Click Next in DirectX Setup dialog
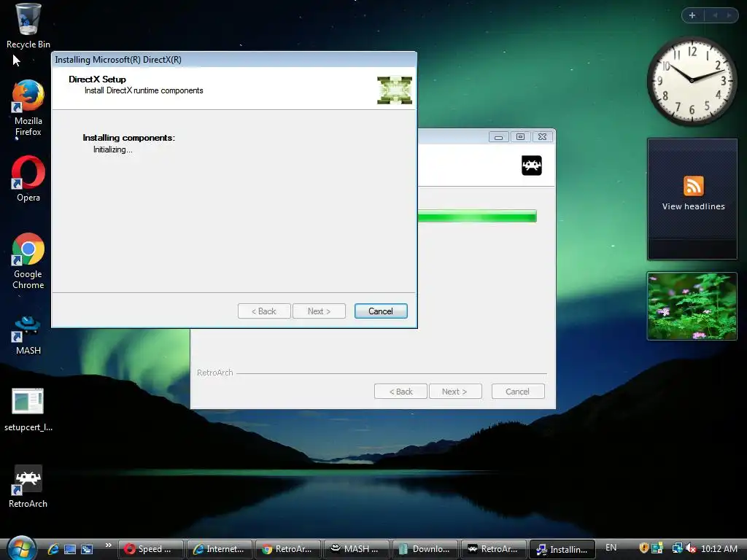 click(x=319, y=311)
